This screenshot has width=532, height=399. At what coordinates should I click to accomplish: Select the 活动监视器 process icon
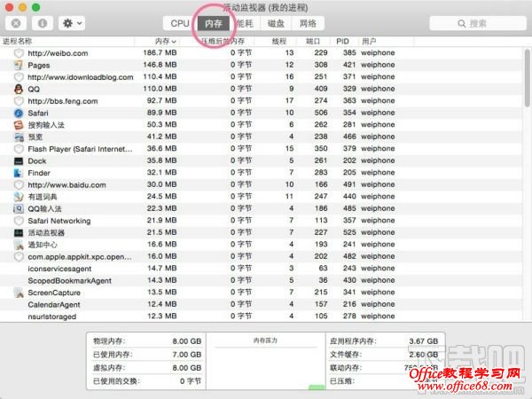(x=19, y=232)
